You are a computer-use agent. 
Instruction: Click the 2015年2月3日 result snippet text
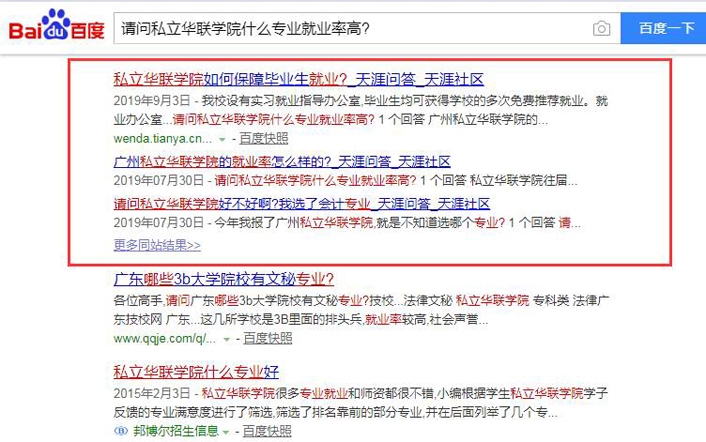click(x=361, y=403)
